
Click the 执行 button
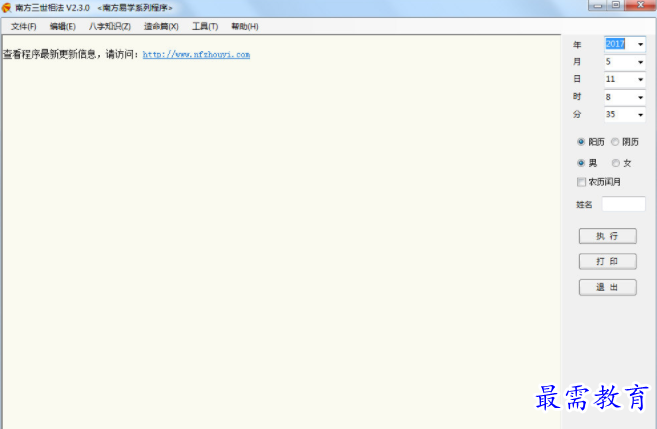click(x=608, y=236)
